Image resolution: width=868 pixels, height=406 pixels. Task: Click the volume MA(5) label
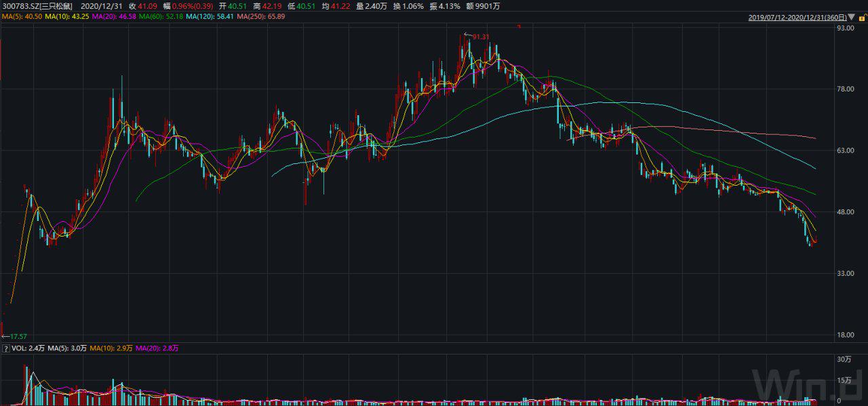click(x=68, y=348)
